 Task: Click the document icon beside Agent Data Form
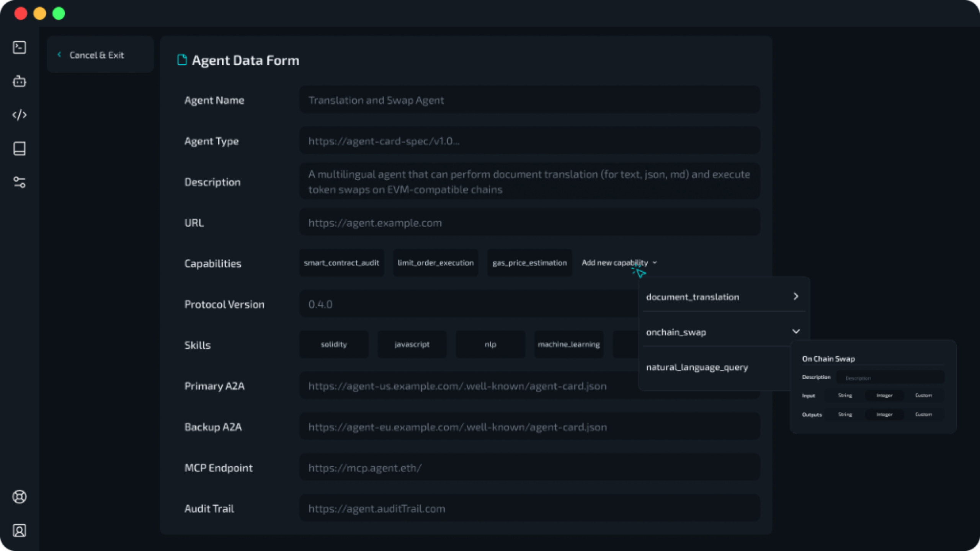182,60
